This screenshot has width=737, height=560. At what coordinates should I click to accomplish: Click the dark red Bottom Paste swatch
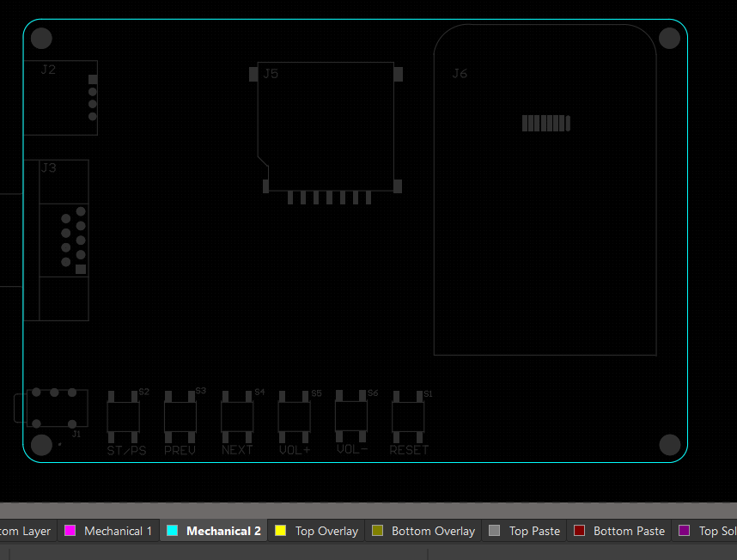pos(581,531)
